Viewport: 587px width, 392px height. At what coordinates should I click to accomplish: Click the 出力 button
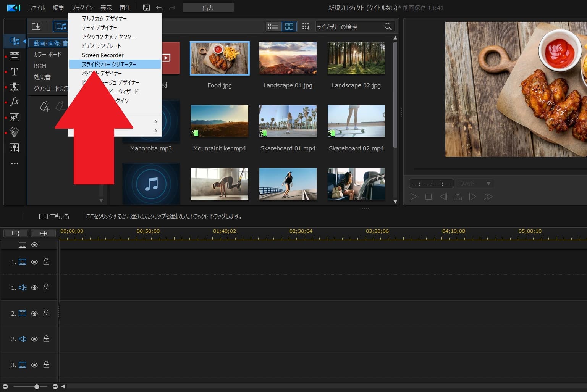(208, 8)
